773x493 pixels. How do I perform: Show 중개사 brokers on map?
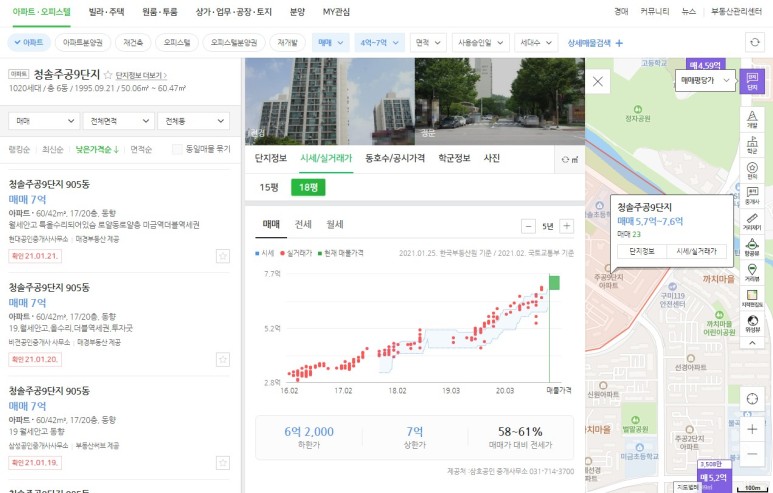point(752,196)
